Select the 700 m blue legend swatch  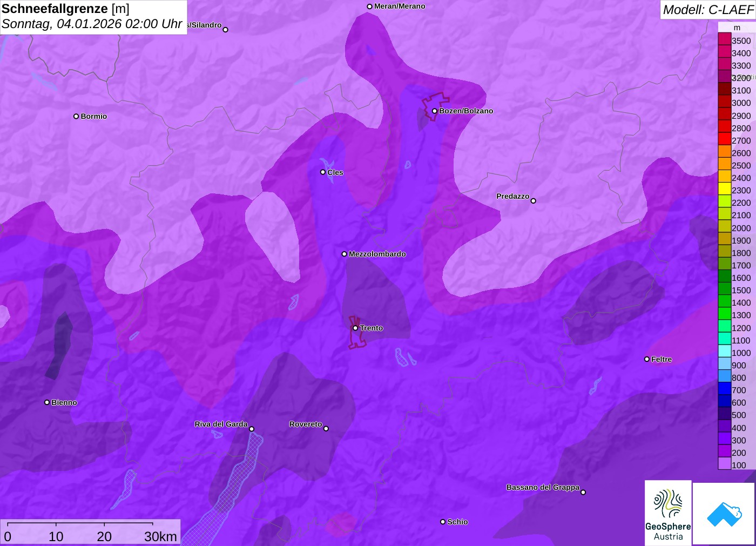pos(724,388)
